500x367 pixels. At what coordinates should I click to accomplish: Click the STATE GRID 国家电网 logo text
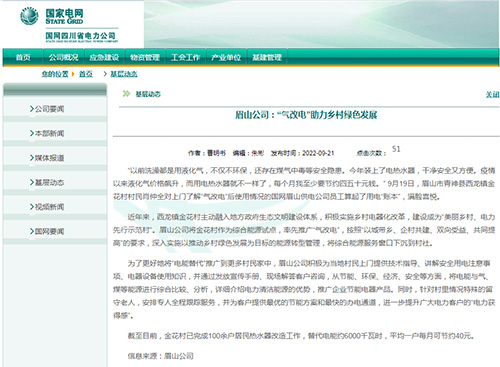(64, 16)
